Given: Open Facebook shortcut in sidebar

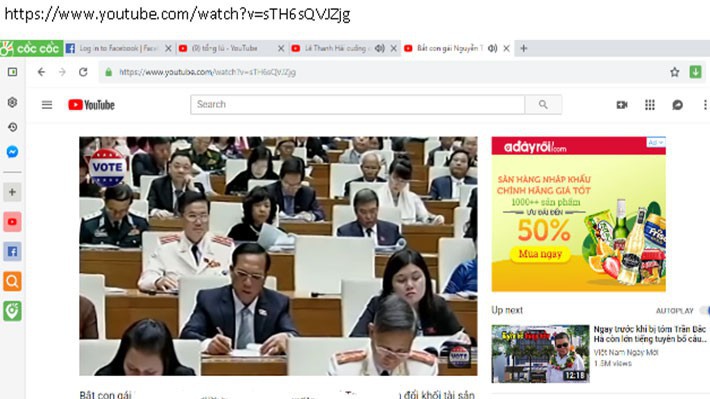Looking at the screenshot, I should click(x=12, y=251).
